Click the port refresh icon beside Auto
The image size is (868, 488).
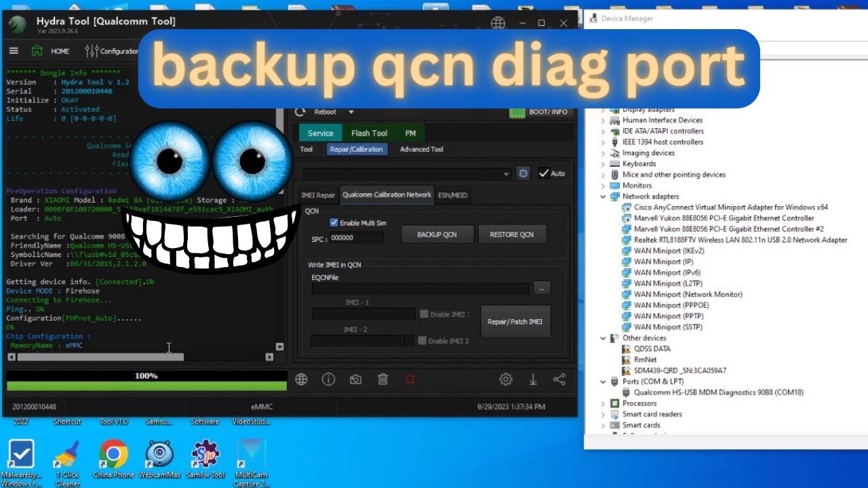click(x=523, y=174)
